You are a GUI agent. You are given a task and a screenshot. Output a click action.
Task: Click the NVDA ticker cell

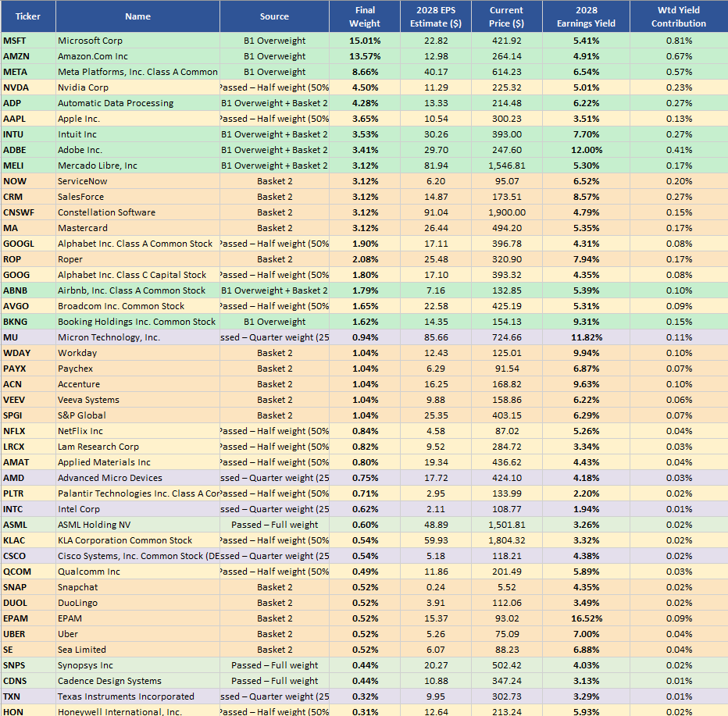[28, 87]
